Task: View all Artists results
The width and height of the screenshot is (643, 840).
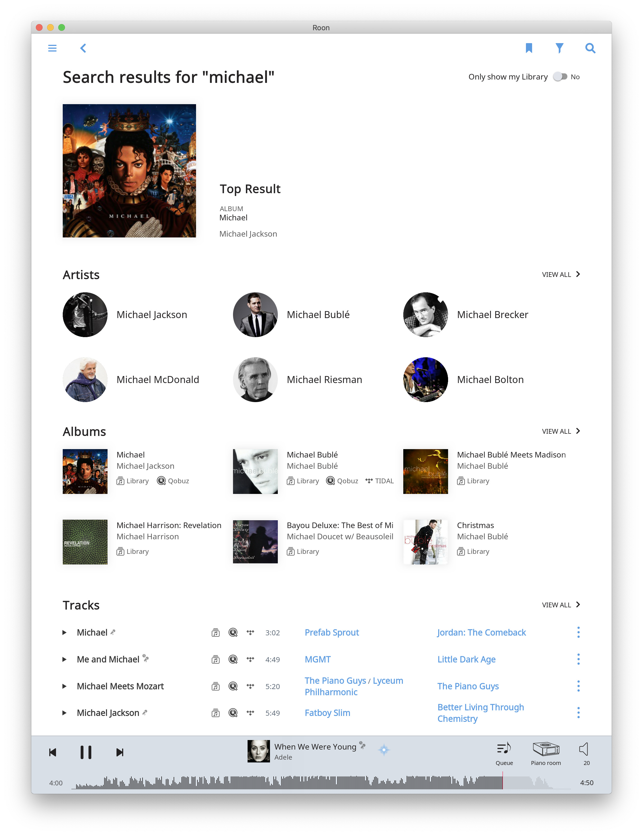Action: (x=561, y=274)
